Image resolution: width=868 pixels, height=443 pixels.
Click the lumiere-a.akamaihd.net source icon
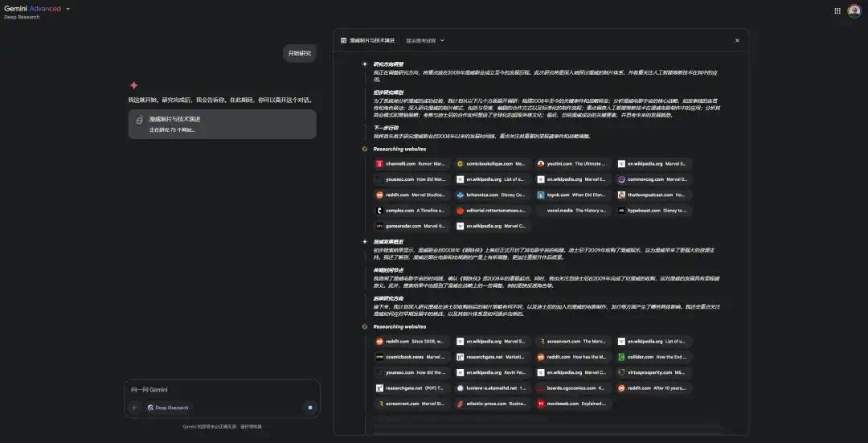click(460, 388)
